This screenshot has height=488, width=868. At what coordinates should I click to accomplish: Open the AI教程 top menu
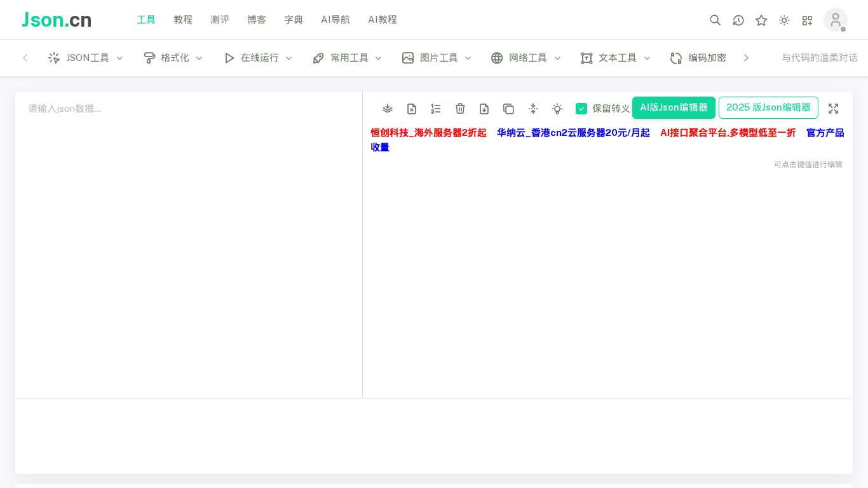(383, 20)
